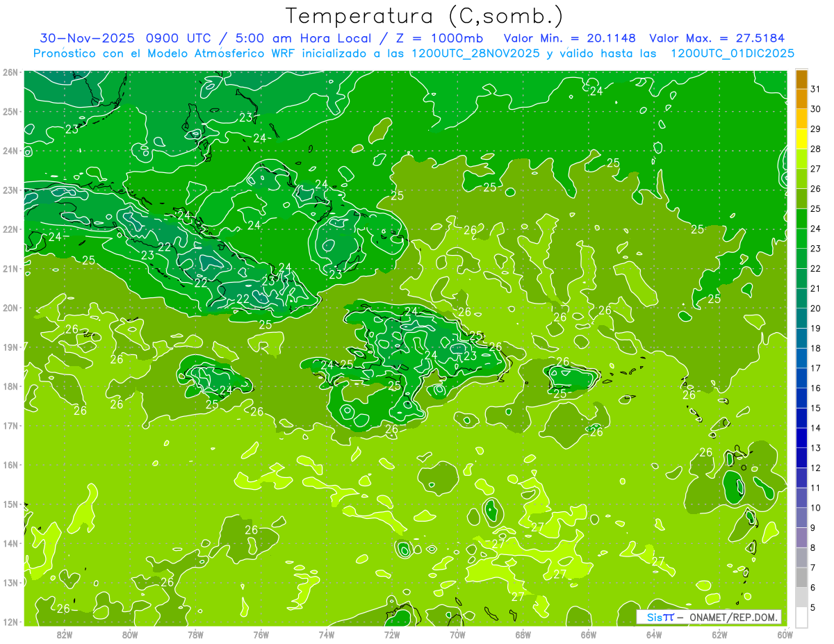834x644 pixels.
Task: Click the colorbar legend value 17
Action: click(x=816, y=368)
